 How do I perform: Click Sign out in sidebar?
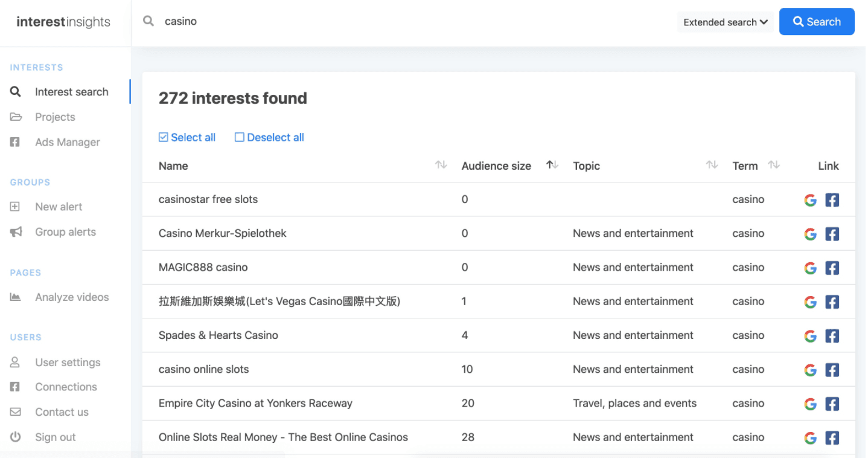[56, 437]
